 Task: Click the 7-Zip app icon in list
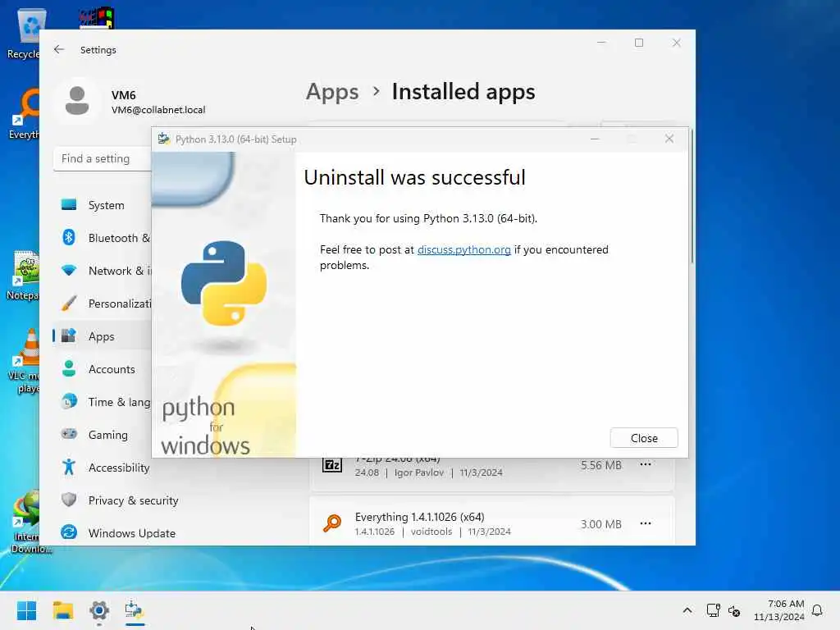tap(332, 464)
